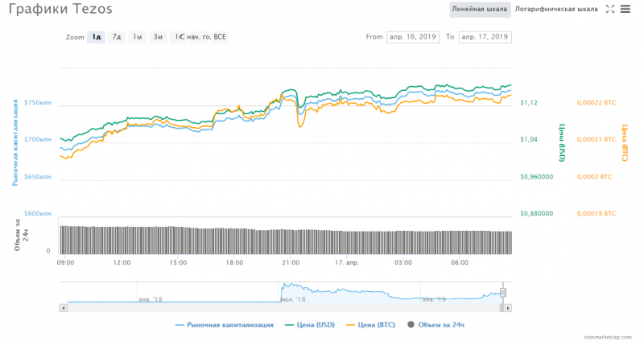Screen dimensions: 644x345
Task: Click the To date field
Action: (485, 37)
